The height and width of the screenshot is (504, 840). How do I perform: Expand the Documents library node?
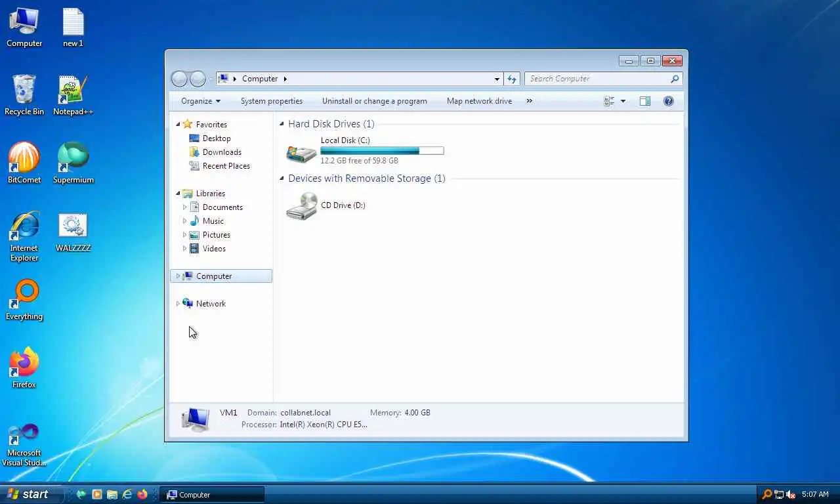click(184, 207)
